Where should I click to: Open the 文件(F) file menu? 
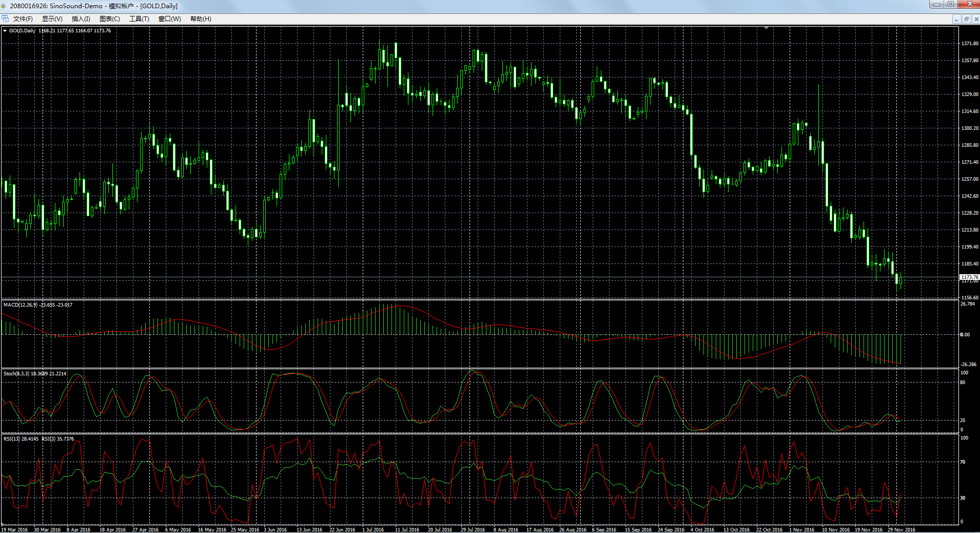(x=23, y=19)
